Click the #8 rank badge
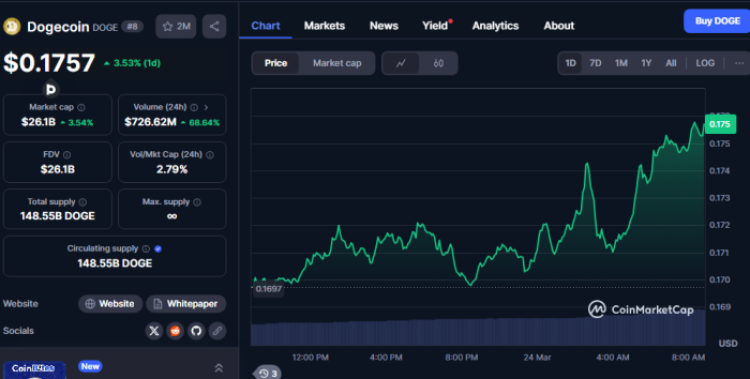This screenshot has height=379, width=750. tap(132, 26)
